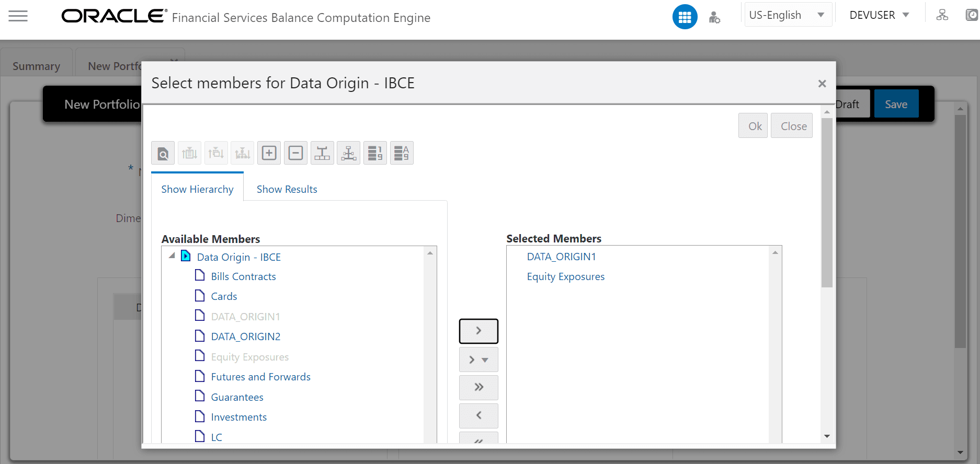Click the user administration icon in header

[714, 17]
